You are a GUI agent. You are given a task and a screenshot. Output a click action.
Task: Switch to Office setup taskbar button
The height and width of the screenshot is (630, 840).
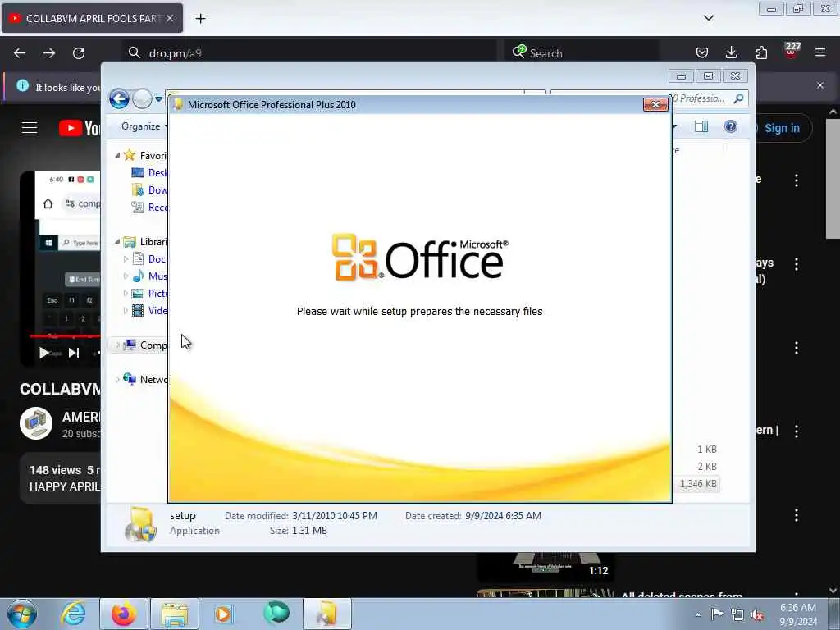pos(326,614)
